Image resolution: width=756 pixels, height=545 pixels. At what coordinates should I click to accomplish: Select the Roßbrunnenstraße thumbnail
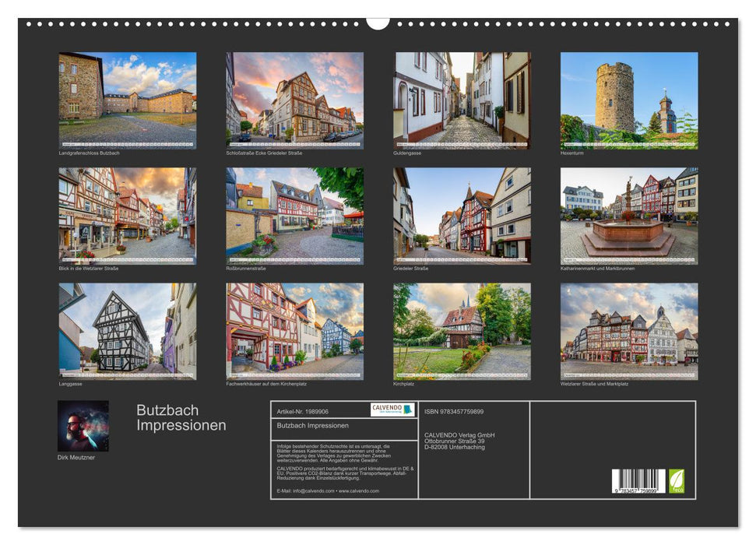click(x=293, y=218)
